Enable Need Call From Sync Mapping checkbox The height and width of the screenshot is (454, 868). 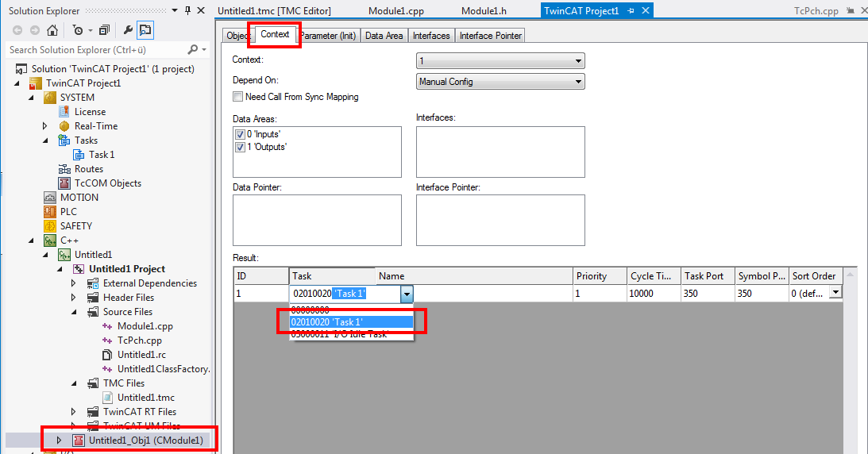pos(238,97)
